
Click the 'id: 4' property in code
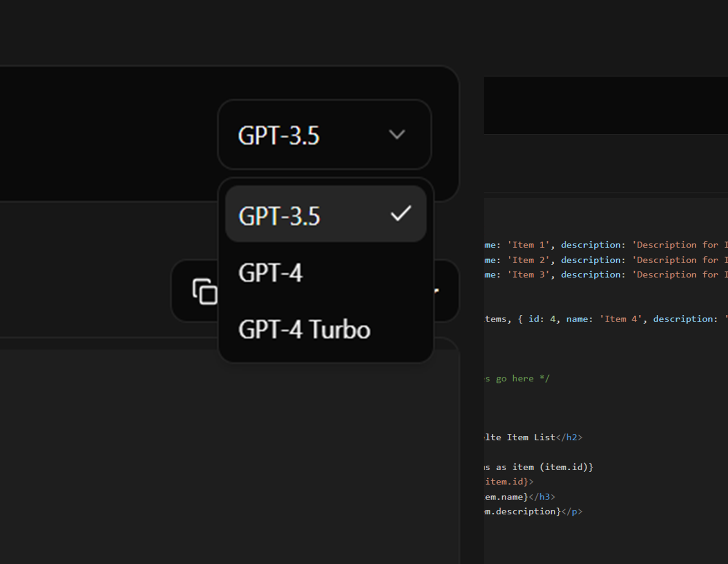point(542,319)
